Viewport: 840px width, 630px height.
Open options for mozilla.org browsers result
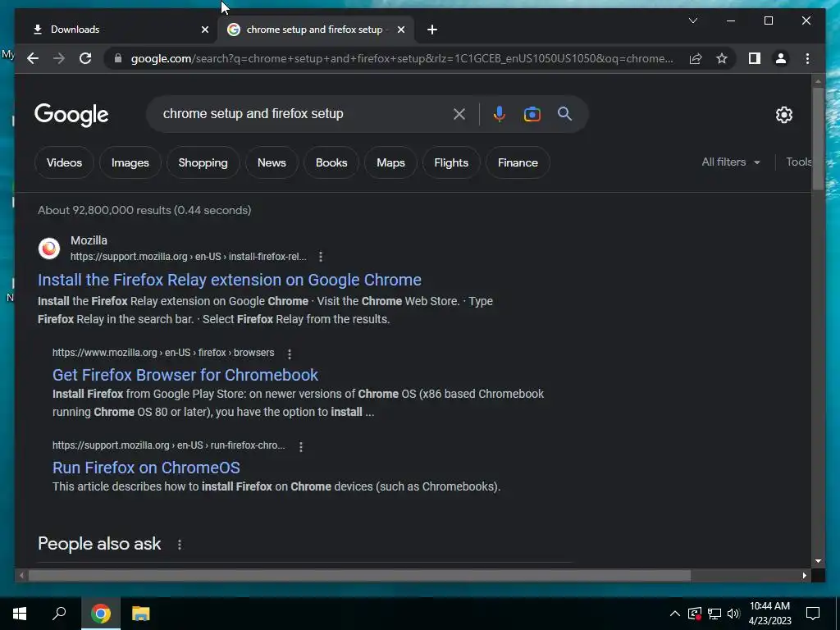pyautogui.click(x=290, y=354)
